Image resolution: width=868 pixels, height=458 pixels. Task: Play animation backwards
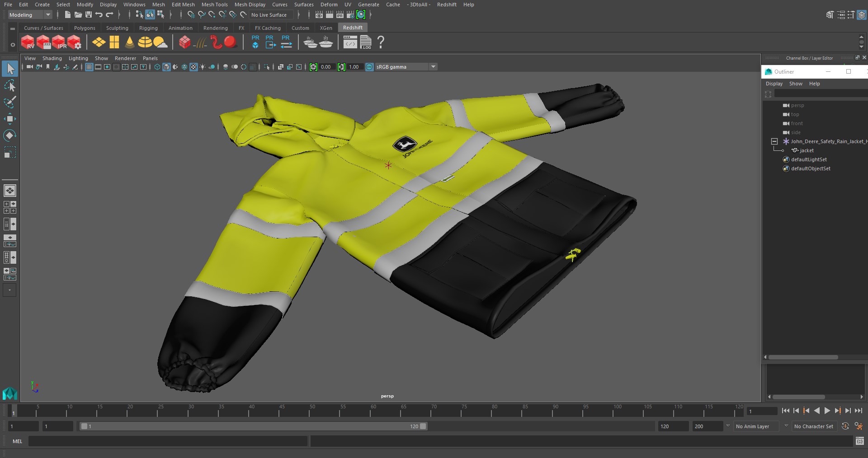tap(816, 411)
